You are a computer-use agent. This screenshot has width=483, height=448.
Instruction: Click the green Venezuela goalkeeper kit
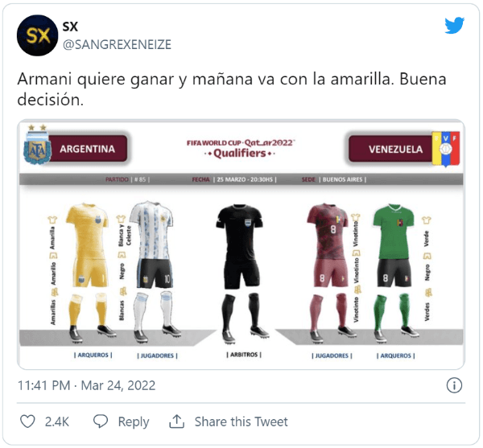(395, 273)
